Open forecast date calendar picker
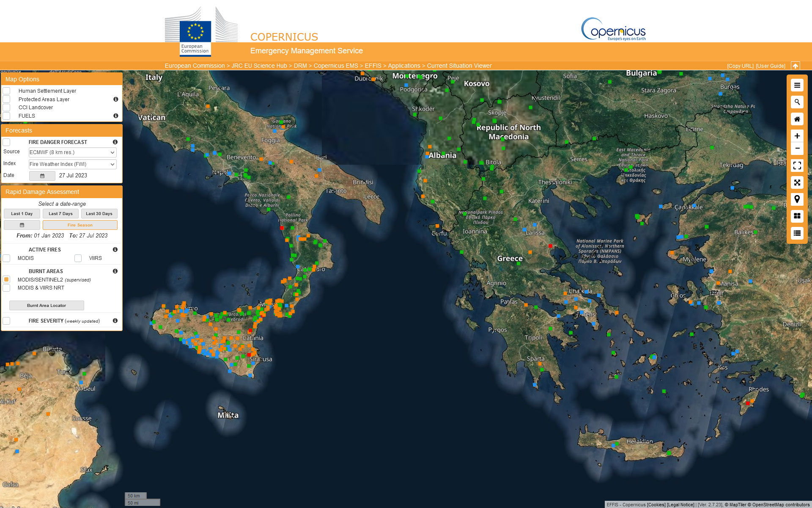 click(x=42, y=176)
